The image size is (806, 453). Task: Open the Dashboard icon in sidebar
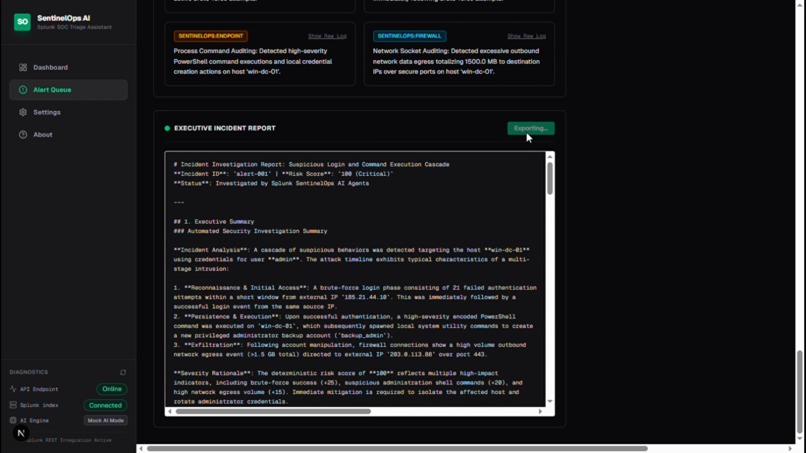23,67
